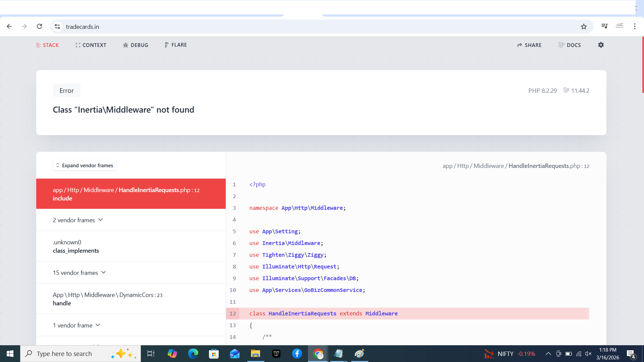Click the Share arrow button

(x=529, y=45)
